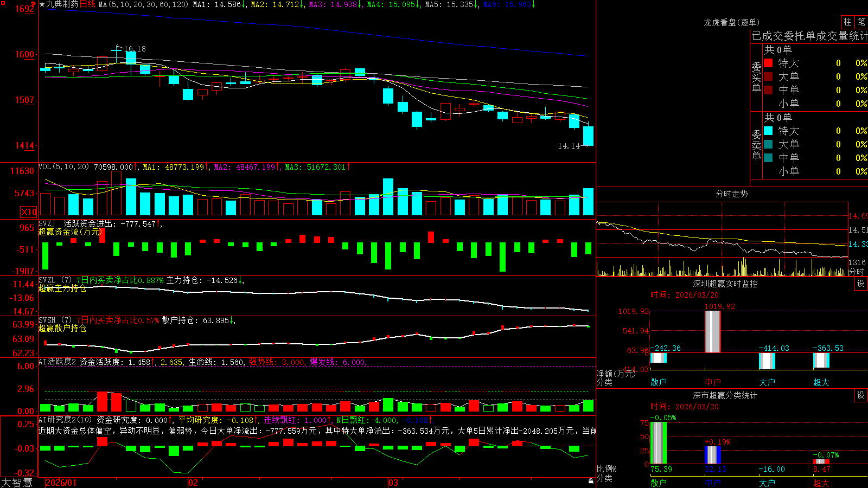This screenshot has height=488, width=868.
Task: Click the 中户 blue bar showing 32.13
Action: click(713, 455)
